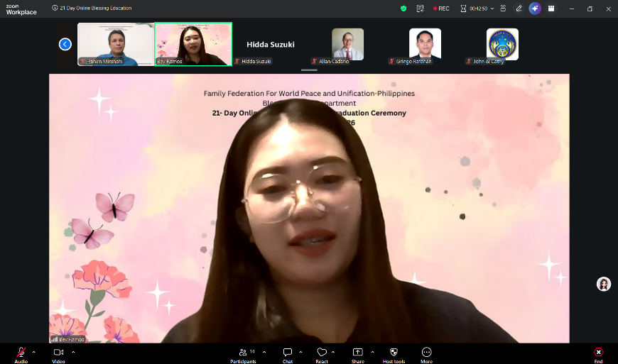Image resolution: width=618 pixels, height=364 pixels.
Task: Open the Participants panel
Action: click(243, 353)
